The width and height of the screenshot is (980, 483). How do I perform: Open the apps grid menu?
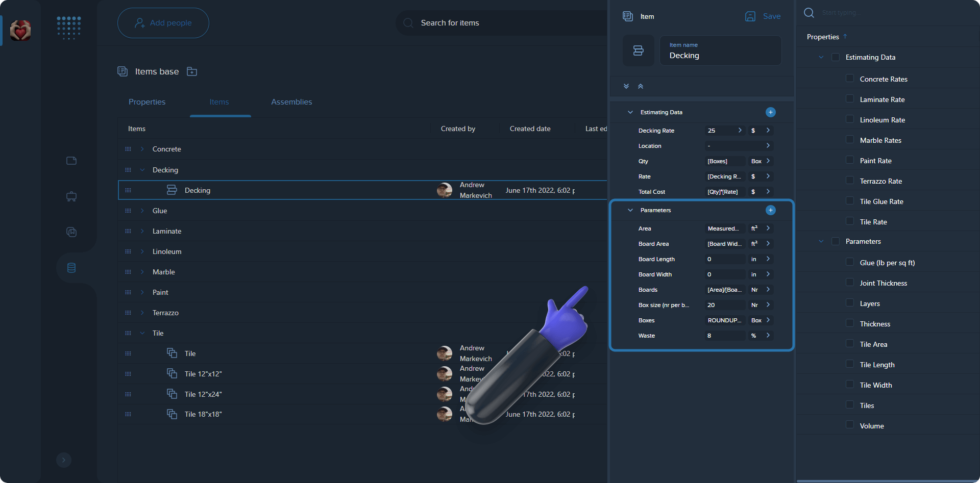click(x=68, y=28)
